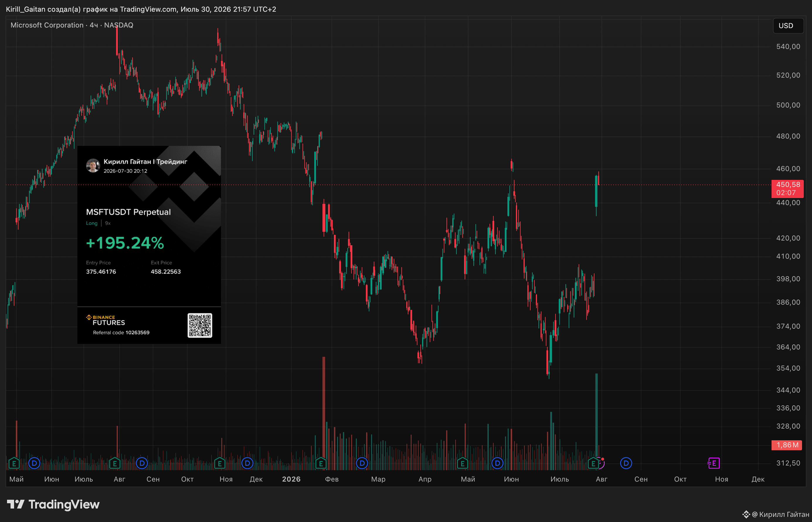Viewport: 812px width, 522px height.
Task: Click dividend marker just before Мар
Action: 362,463
